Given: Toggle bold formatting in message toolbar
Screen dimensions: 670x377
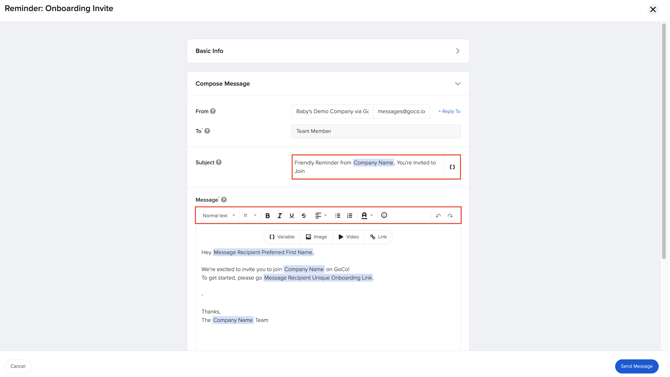Looking at the screenshot, I should [x=267, y=215].
